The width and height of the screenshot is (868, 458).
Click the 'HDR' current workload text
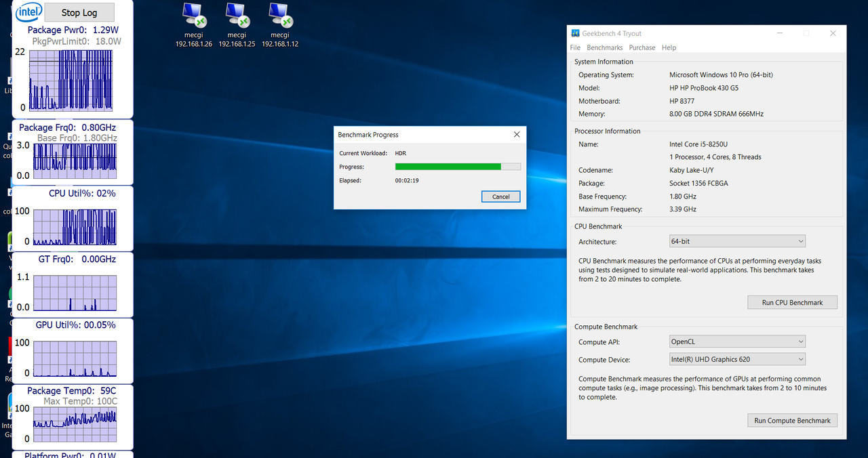pos(401,153)
